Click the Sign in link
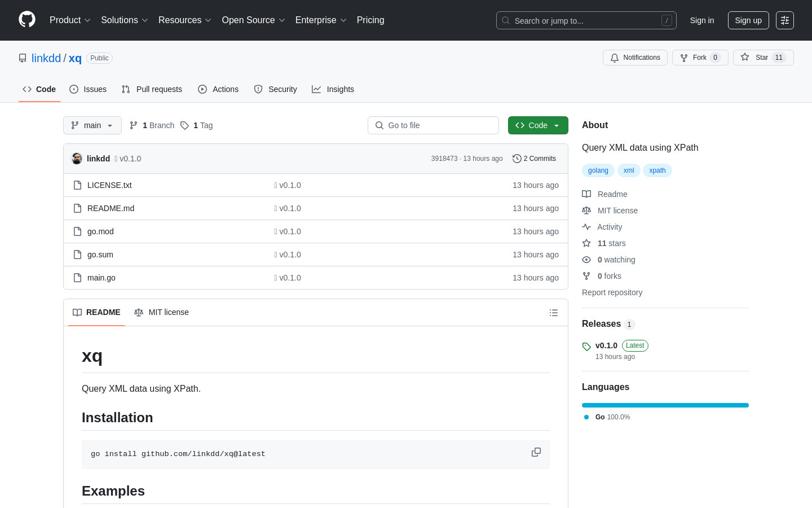This screenshot has width=812, height=508. [x=702, y=20]
